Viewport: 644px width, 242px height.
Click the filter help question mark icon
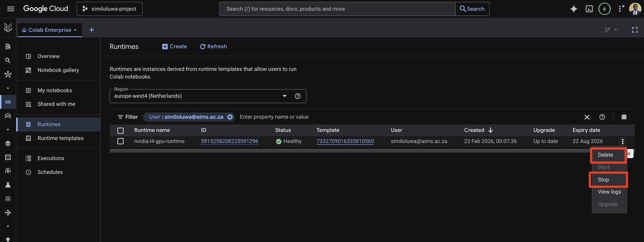coord(602,117)
